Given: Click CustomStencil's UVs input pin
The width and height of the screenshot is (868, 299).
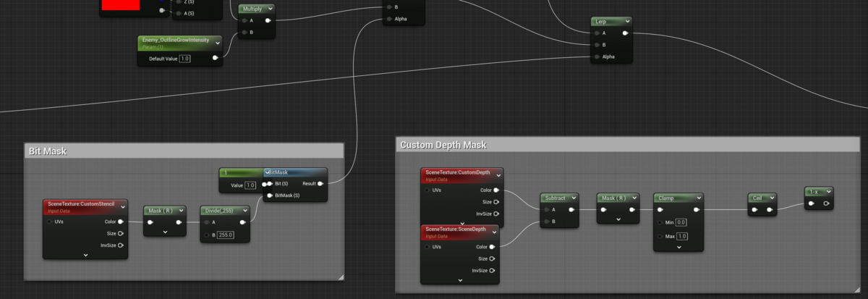Looking at the screenshot, I should tap(49, 222).
